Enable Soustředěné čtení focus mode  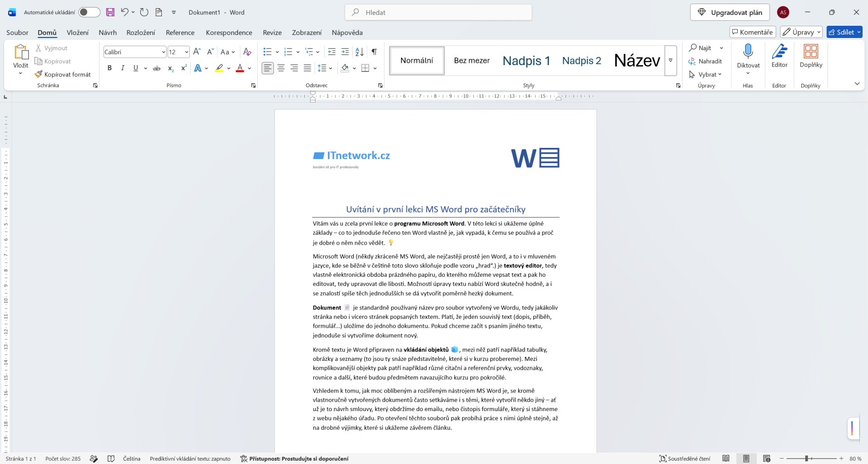click(684, 459)
